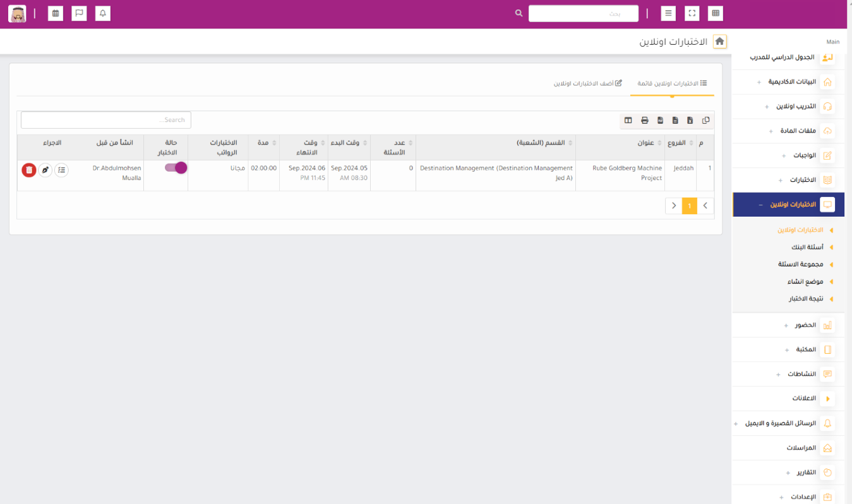Click the table Search input field
This screenshot has width=852, height=504.
106,120
